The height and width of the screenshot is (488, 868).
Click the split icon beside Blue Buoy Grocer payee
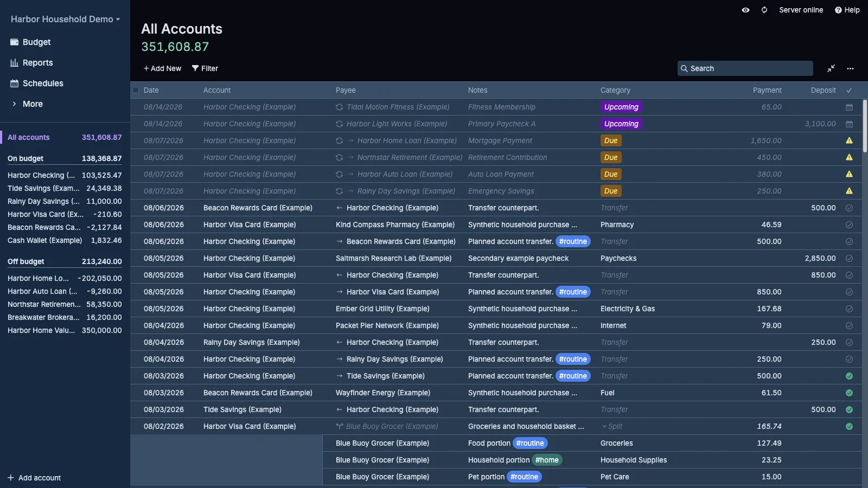point(340,426)
